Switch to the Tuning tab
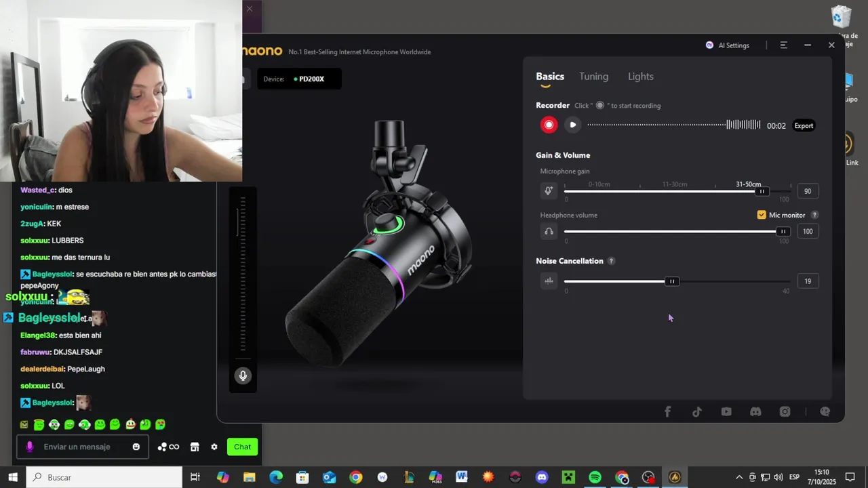The image size is (868, 488). pos(593,77)
